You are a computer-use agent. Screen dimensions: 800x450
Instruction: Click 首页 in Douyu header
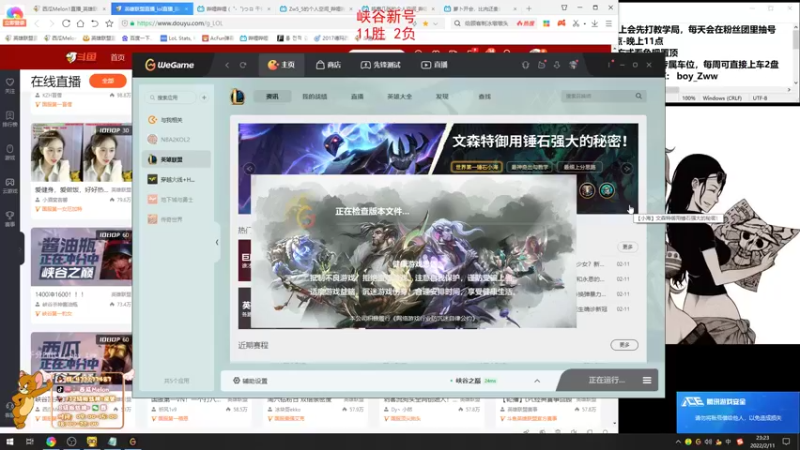point(118,57)
